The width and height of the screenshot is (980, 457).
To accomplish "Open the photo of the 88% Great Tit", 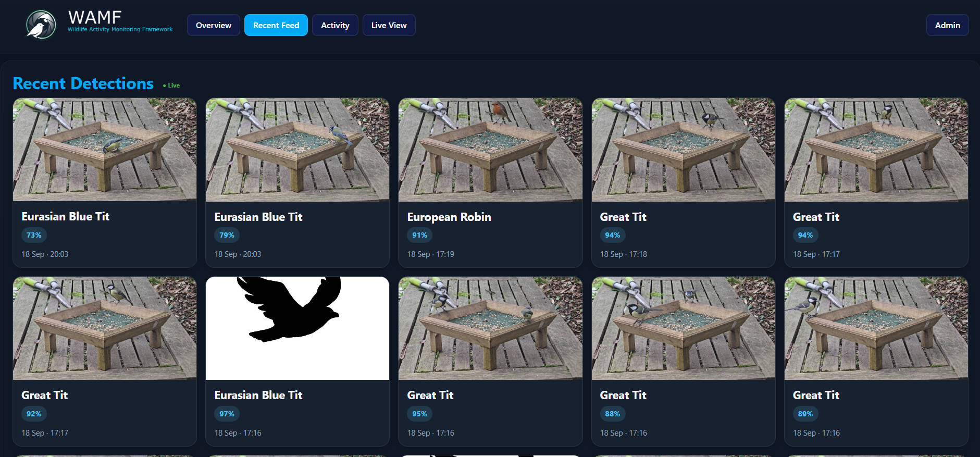I will pos(684,328).
